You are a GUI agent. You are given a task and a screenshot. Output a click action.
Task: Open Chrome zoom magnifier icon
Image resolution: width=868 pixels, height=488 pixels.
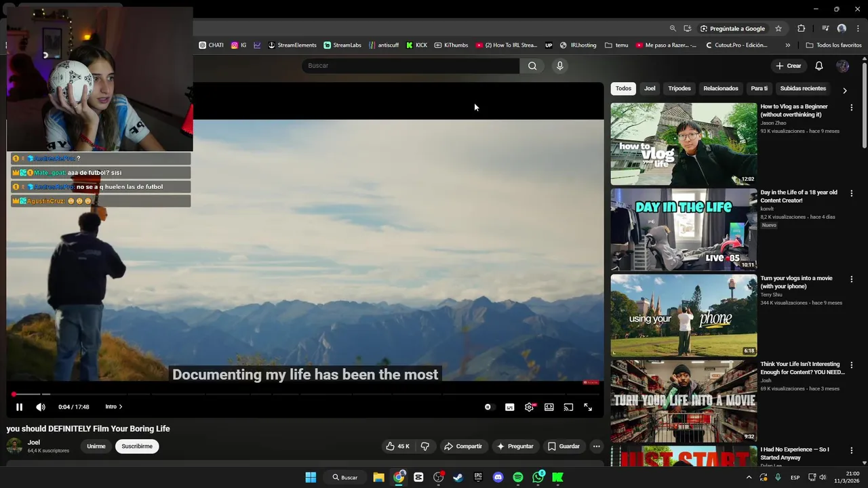click(x=673, y=28)
